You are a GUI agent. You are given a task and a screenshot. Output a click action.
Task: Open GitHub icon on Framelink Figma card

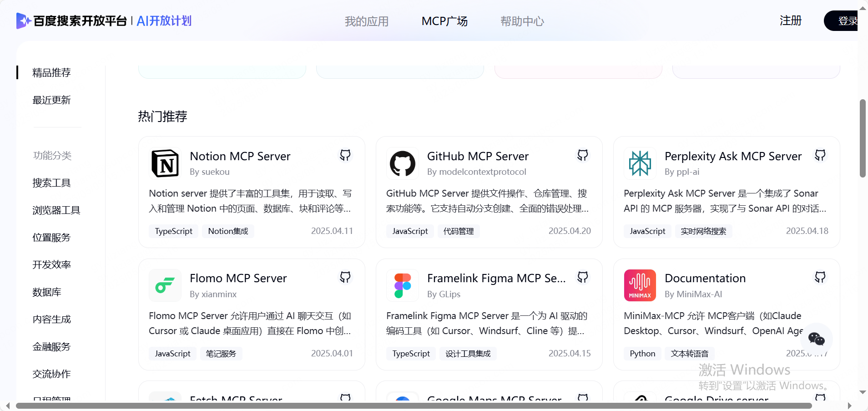coord(583,277)
